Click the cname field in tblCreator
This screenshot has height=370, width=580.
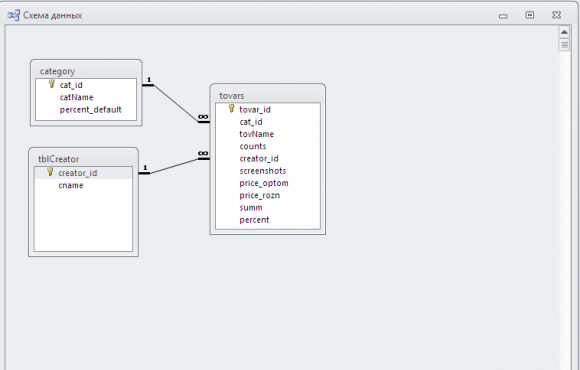[83, 185]
